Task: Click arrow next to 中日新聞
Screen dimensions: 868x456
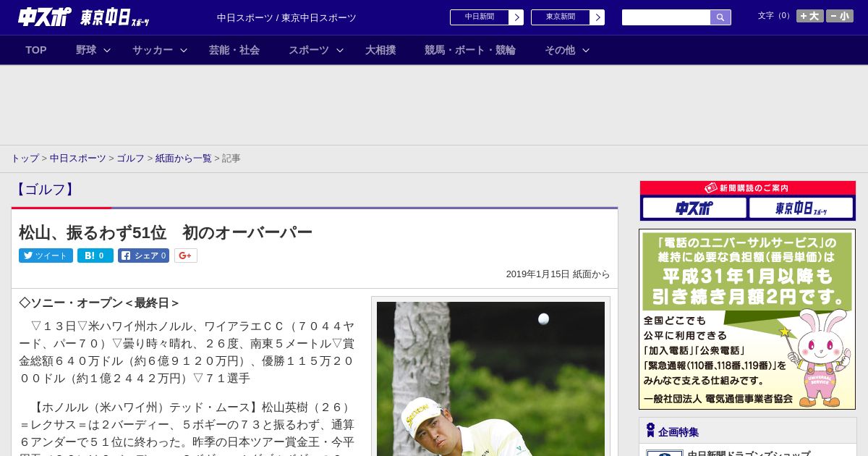Action: pos(516,17)
